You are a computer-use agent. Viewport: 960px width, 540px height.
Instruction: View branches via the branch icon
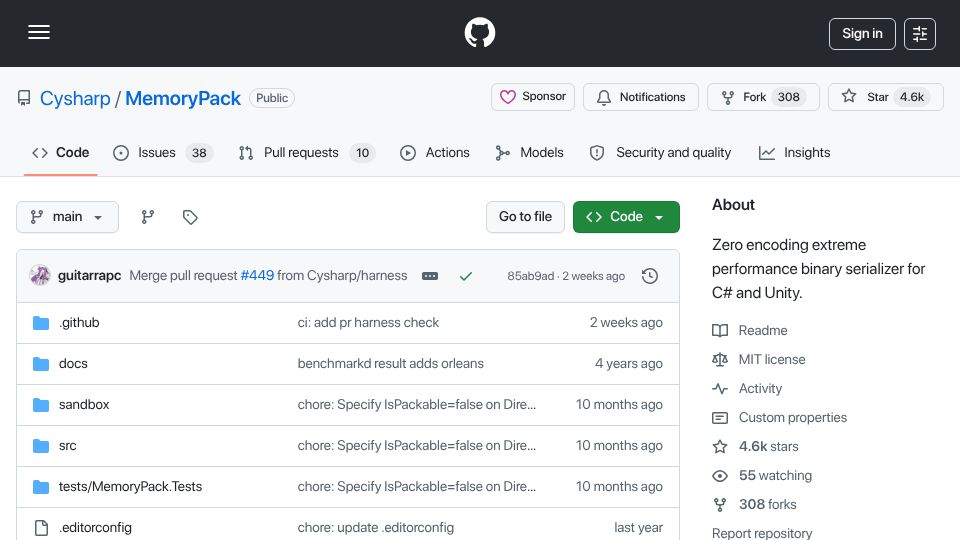[148, 217]
